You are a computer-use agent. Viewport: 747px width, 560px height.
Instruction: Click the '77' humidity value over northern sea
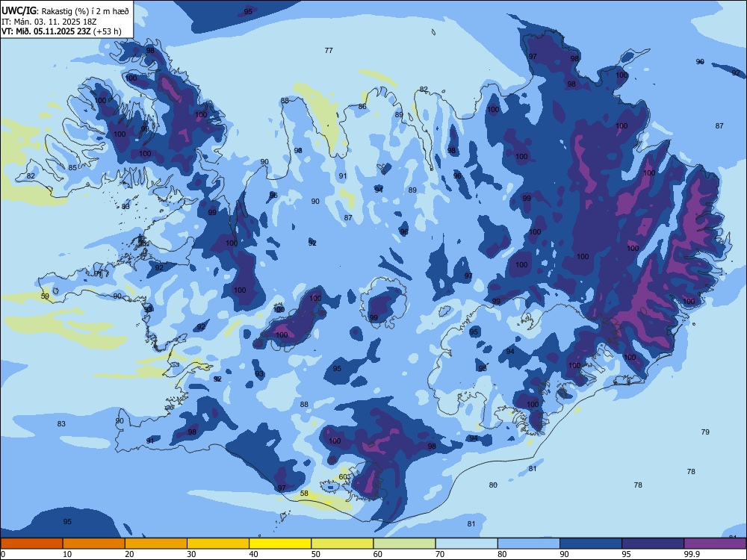tap(329, 51)
